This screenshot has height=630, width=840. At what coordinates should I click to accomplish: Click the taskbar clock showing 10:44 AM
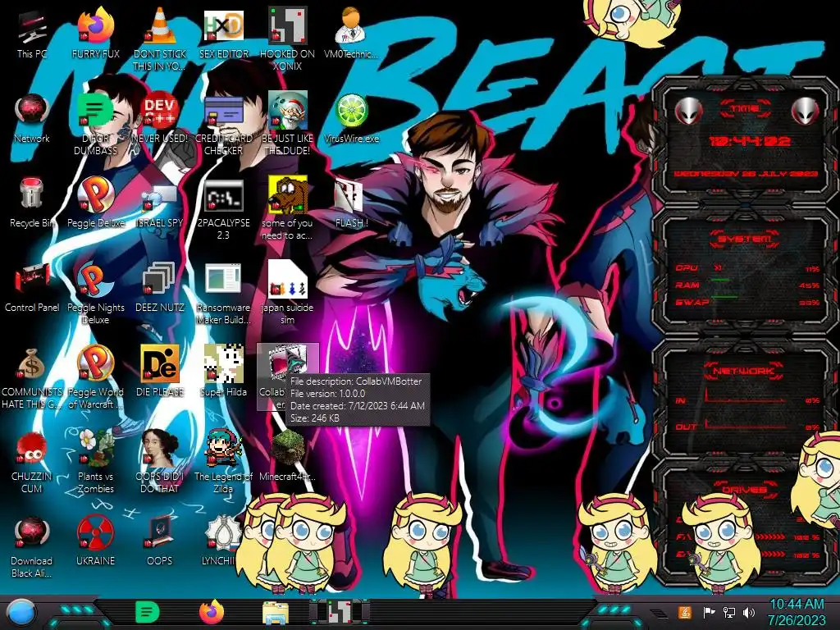[x=797, y=612]
